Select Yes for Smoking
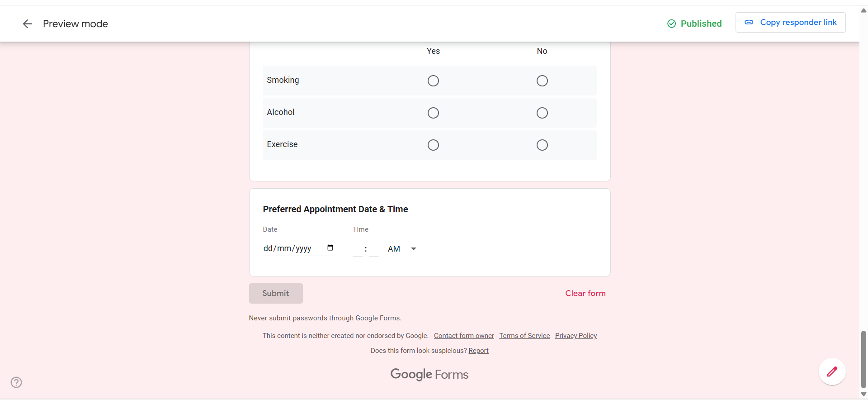868x400 pixels. coord(433,81)
